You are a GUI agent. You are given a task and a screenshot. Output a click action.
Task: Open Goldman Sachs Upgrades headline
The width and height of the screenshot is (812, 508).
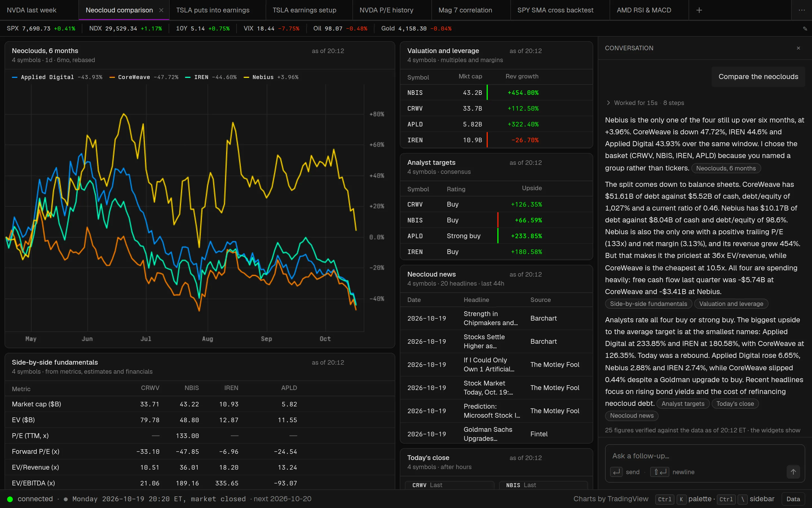(488, 434)
